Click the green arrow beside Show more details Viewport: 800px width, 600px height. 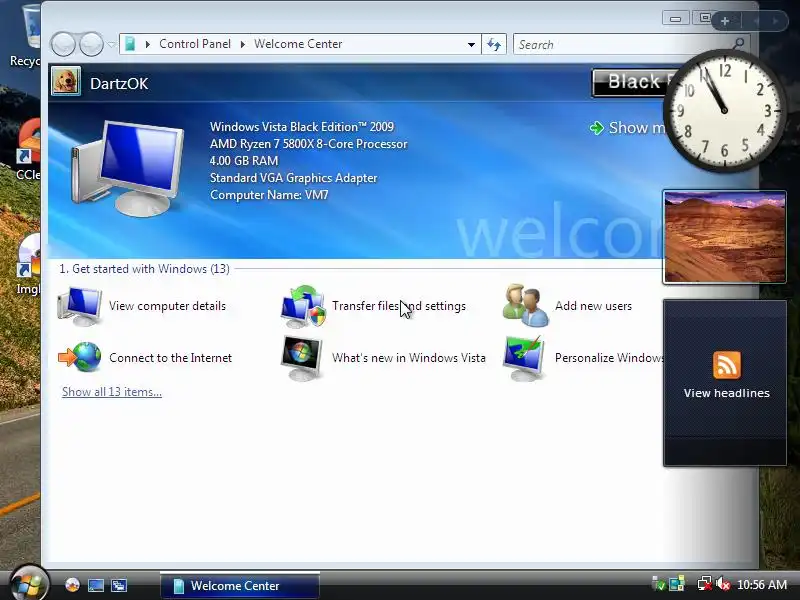click(x=596, y=128)
